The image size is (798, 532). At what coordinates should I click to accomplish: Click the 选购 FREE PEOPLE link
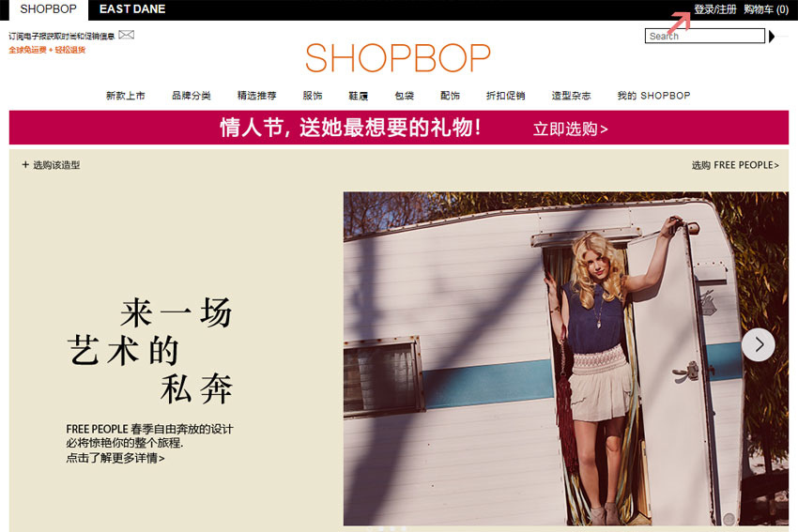tap(735, 165)
